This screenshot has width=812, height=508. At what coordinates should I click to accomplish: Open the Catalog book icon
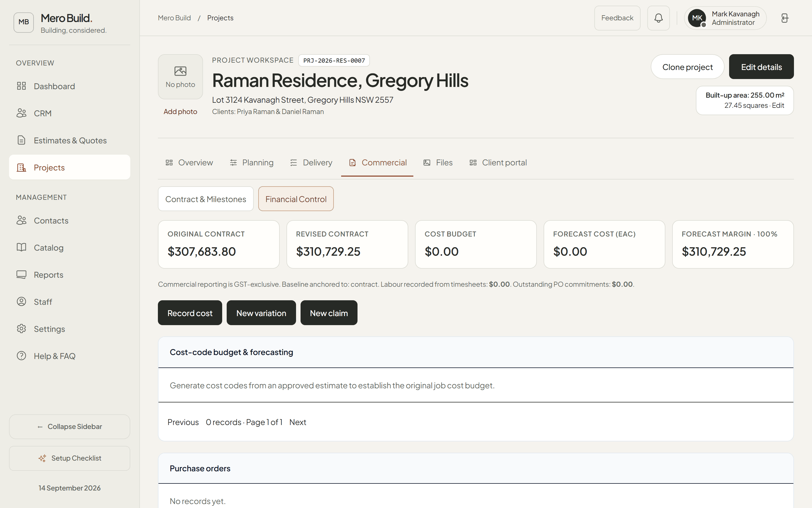[x=21, y=248]
